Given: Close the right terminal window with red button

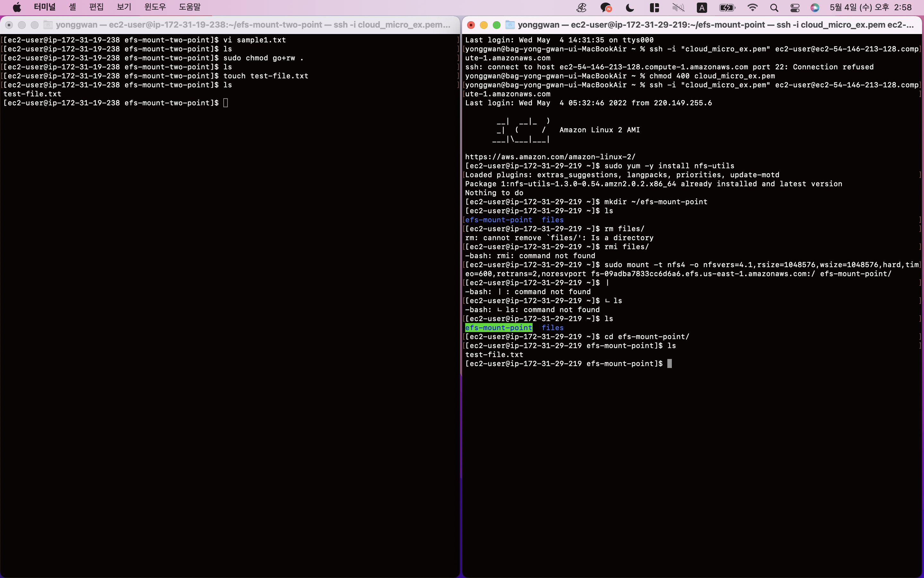Looking at the screenshot, I should click(471, 25).
